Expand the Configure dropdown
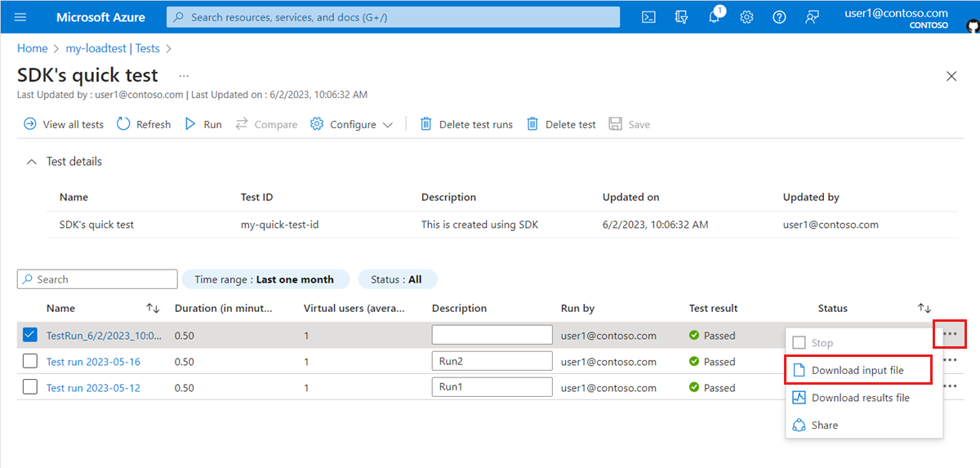Viewport: 980px width, 468px height. (x=352, y=124)
